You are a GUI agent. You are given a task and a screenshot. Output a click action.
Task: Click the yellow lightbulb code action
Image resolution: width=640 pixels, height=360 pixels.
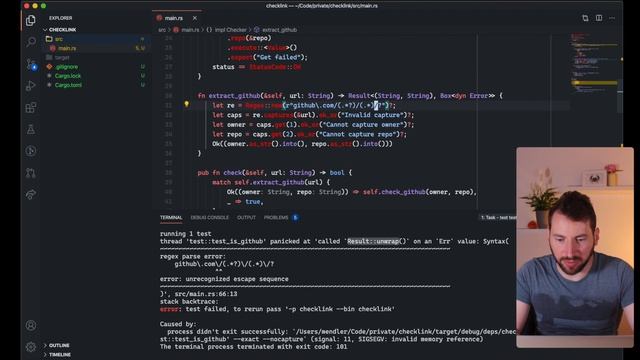click(187, 104)
